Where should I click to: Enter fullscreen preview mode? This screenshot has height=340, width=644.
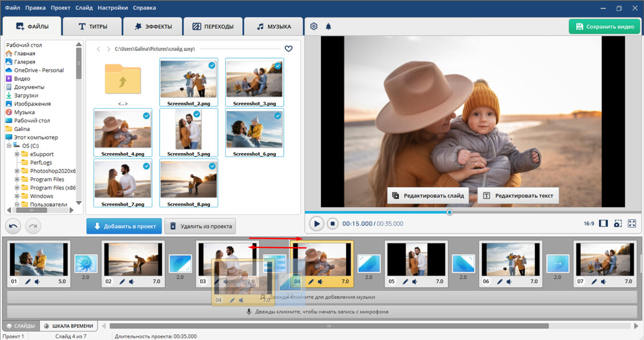(x=631, y=224)
